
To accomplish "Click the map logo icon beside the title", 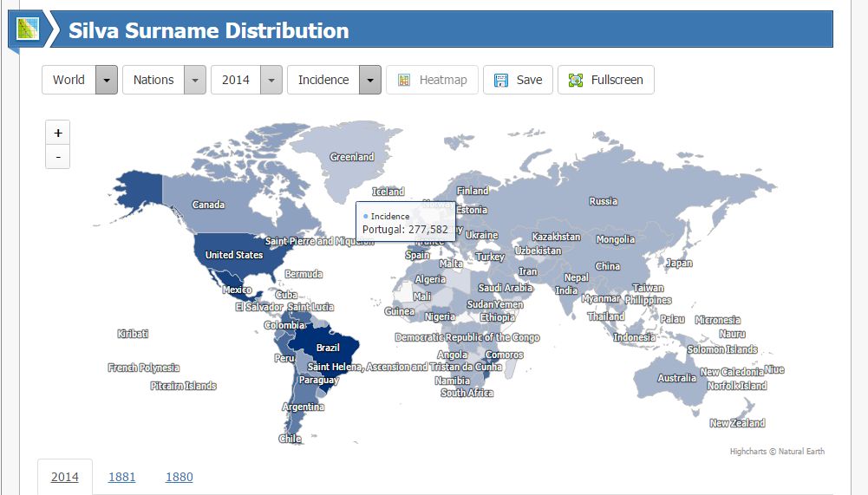I will pos(28,29).
